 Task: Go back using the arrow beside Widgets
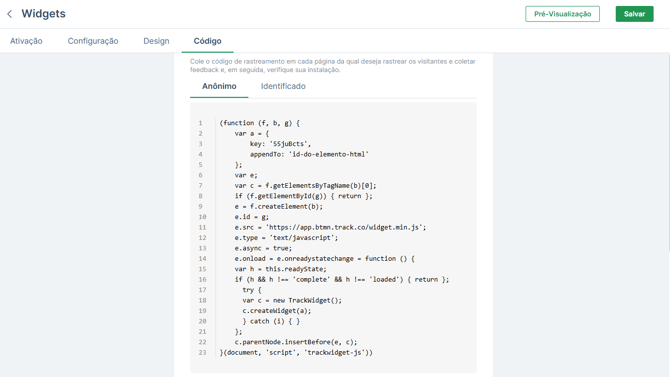coord(10,14)
